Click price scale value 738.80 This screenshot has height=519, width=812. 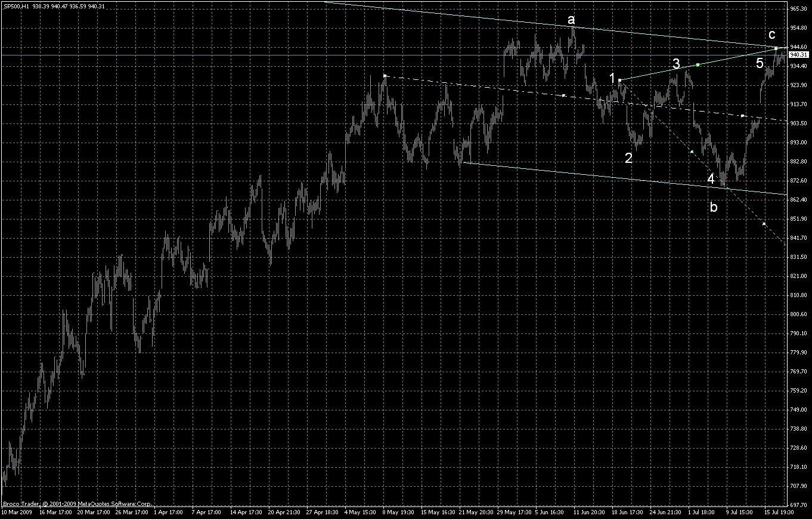click(798, 429)
